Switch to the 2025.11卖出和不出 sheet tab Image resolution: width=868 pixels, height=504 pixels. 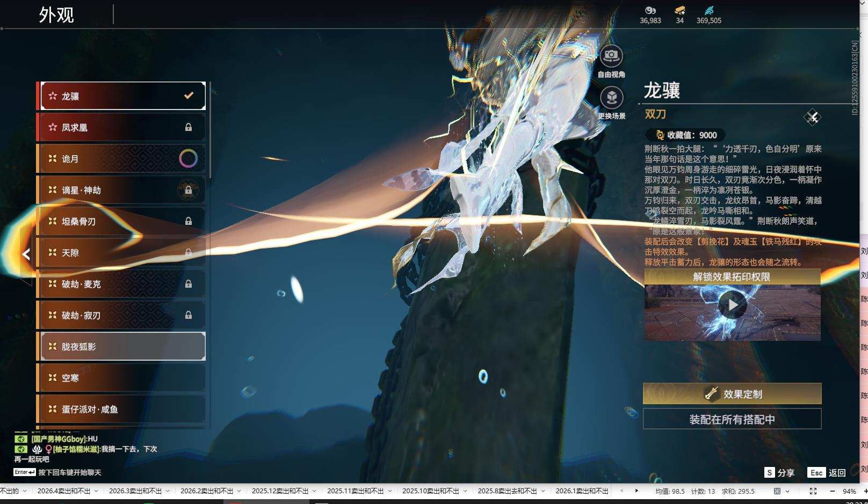click(x=356, y=491)
